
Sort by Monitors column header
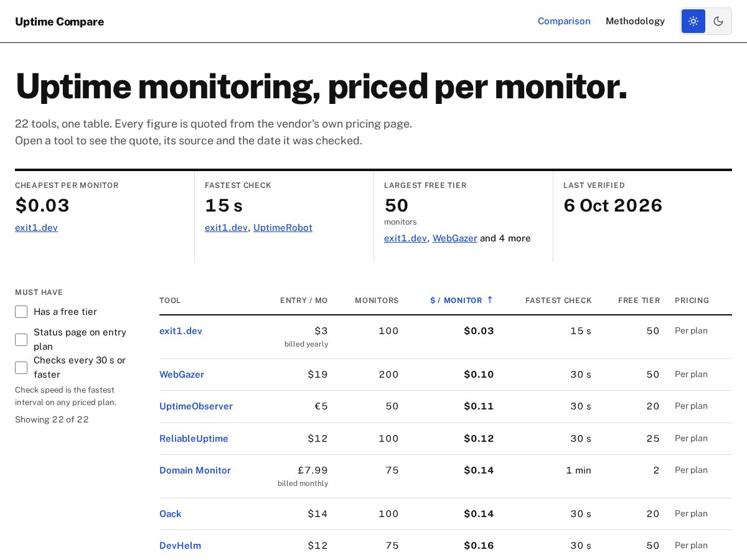pyautogui.click(x=377, y=301)
